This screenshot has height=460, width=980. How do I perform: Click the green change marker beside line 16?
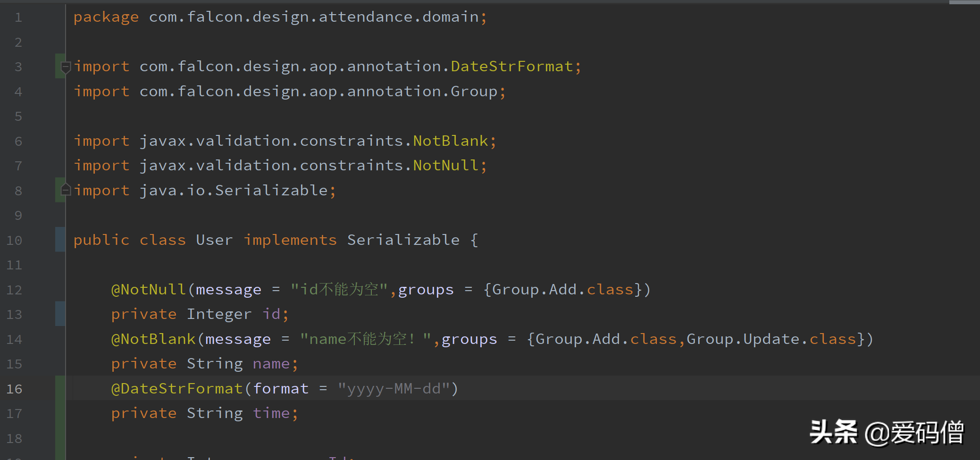pyautogui.click(x=60, y=388)
